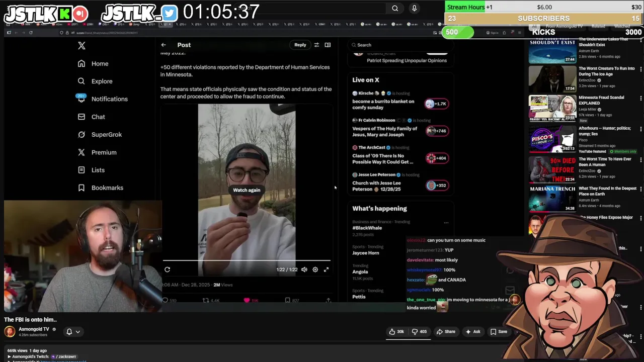644x362 pixels.
Task: Open Minnesota Fraud Scandal EXPLAINED video
Action: [552, 109]
